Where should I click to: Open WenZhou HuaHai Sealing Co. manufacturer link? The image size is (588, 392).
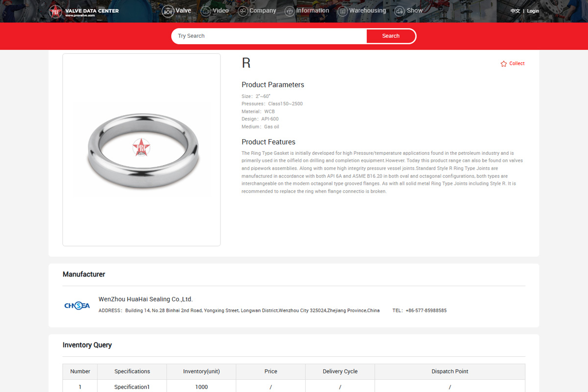click(x=146, y=299)
